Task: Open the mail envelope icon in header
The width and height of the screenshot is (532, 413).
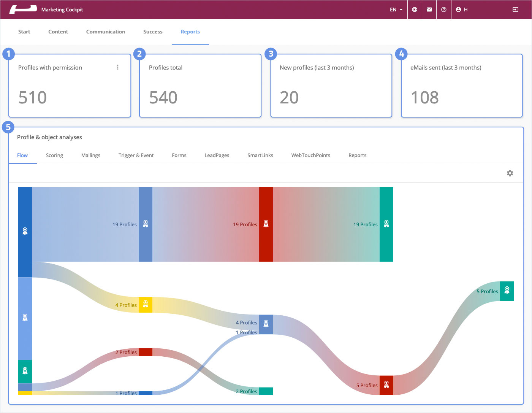Action: click(x=429, y=10)
